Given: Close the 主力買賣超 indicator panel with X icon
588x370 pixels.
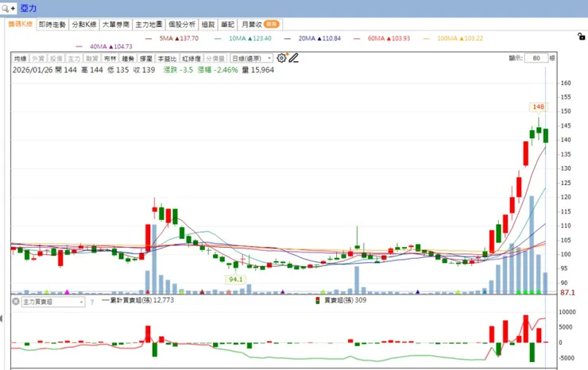Looking at the screenshot, I should click(x=16, y=302).
